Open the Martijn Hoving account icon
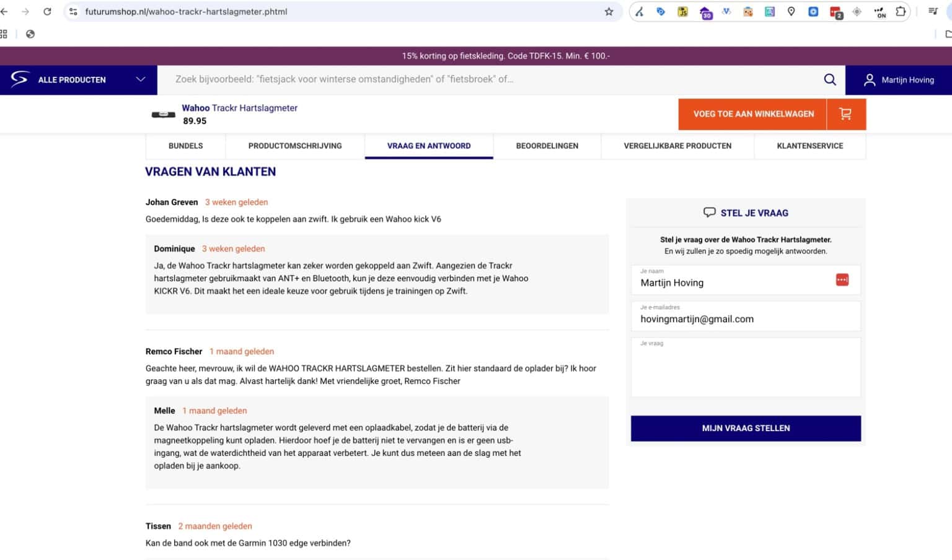 pyautogui.click(x=870, y=80)
